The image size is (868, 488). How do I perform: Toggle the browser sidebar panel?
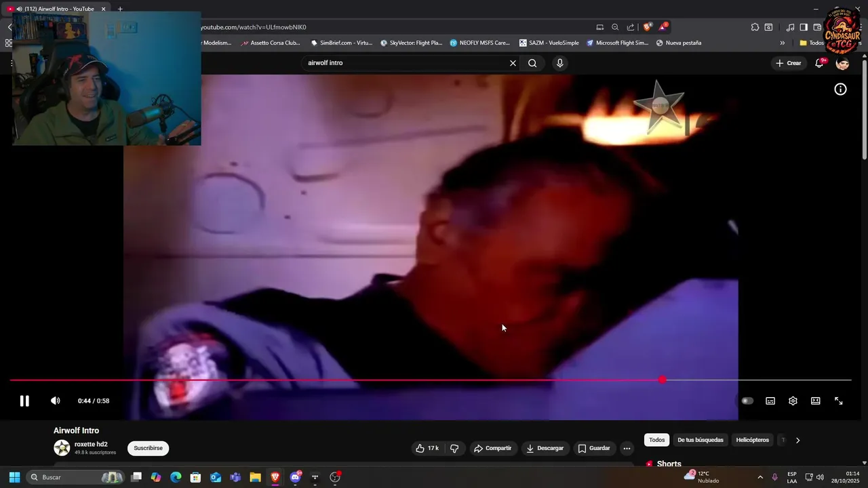pyautogui.click(x=804, y=27)
